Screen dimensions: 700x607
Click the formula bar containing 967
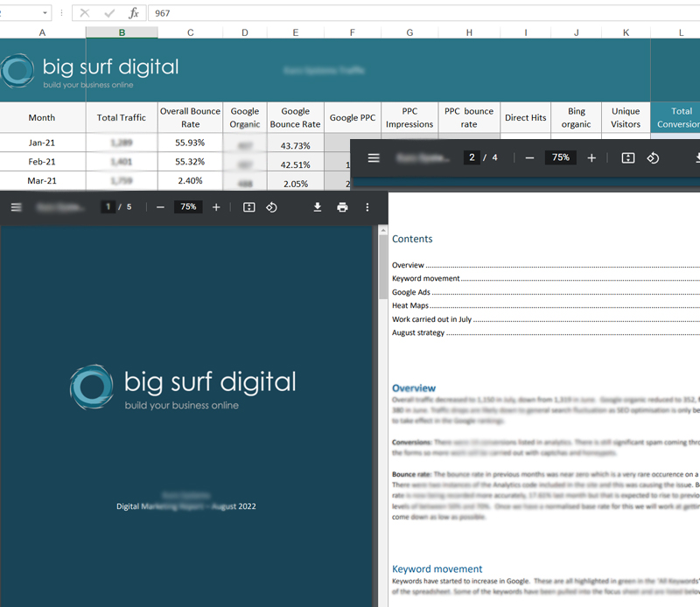pos(424,13)
